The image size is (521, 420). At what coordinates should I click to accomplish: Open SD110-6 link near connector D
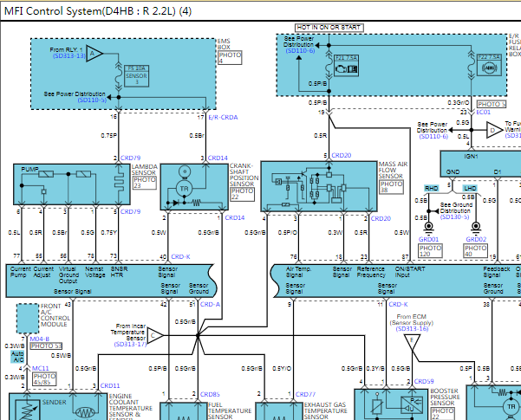tap(433, 136)
